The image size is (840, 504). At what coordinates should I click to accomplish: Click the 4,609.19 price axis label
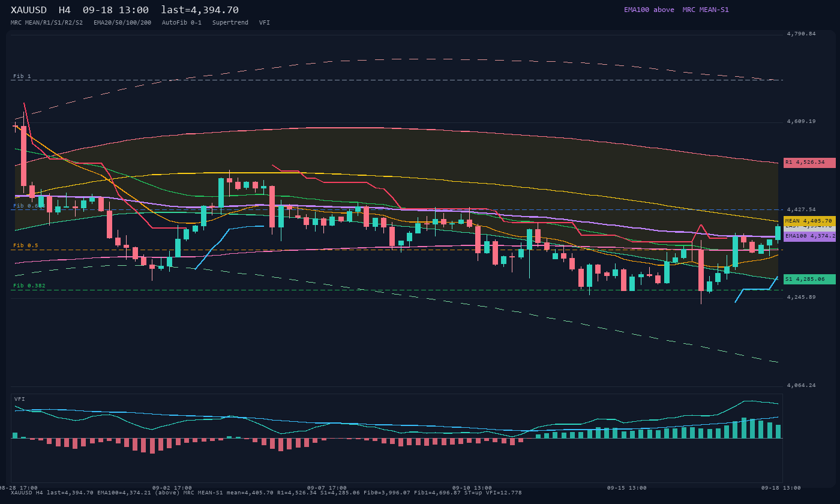[802, 121]
